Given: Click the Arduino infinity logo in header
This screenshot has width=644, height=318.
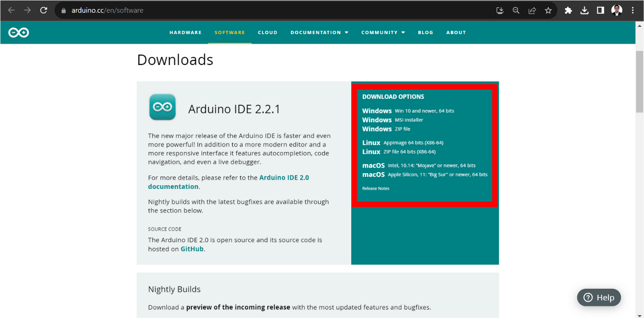Looking at the screenshot, I should [x=19, y=32].
